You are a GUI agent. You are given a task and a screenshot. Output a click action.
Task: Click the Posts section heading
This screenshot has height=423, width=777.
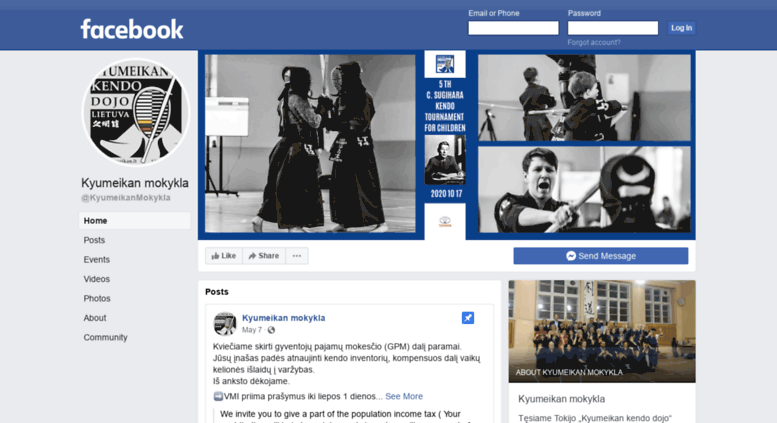217,292
